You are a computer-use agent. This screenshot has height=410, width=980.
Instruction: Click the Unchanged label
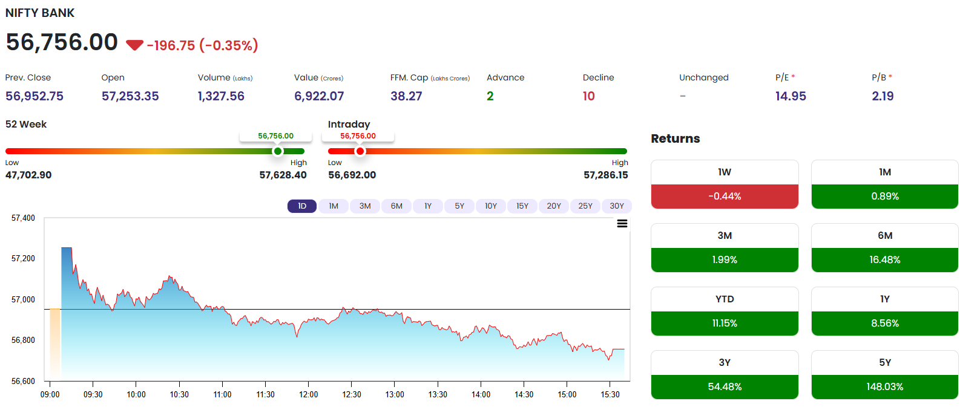704,77
